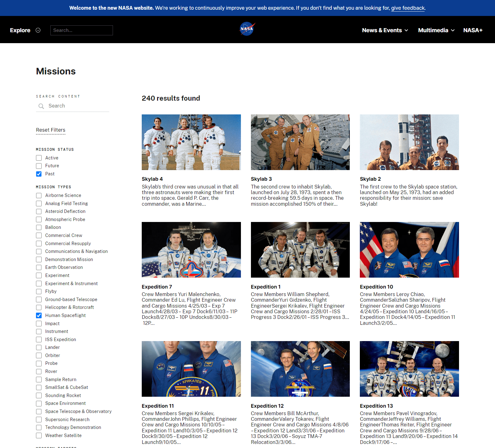Enable Space Telescope & Observatory filter
Viewport: 495px width, 448px height.
click(39, 411)
